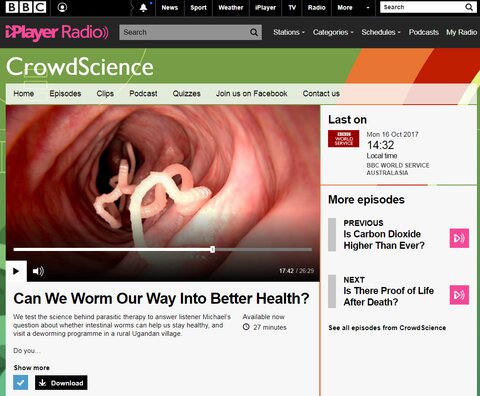Open the BBC logo homepage
Viewport: 480px width, 396px height.
click(x=26, y=7)
